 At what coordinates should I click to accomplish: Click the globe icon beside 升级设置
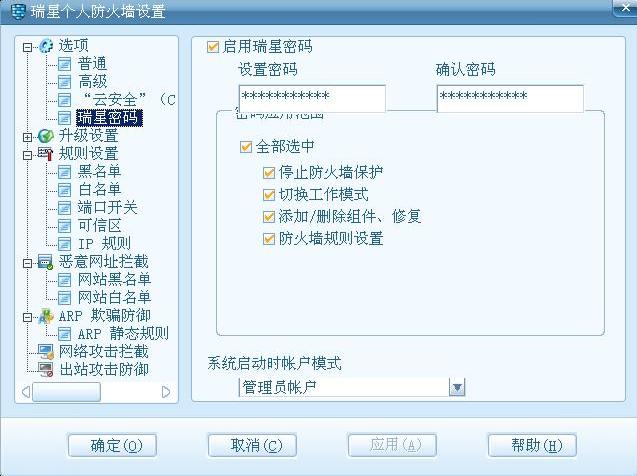46,136
